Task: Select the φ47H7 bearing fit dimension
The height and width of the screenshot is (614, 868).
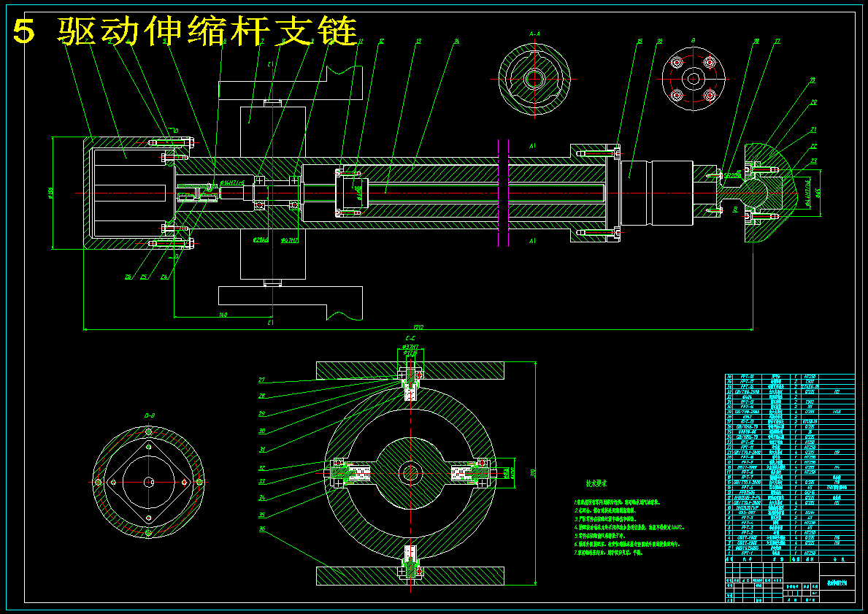Action: (x=290, y=241)
